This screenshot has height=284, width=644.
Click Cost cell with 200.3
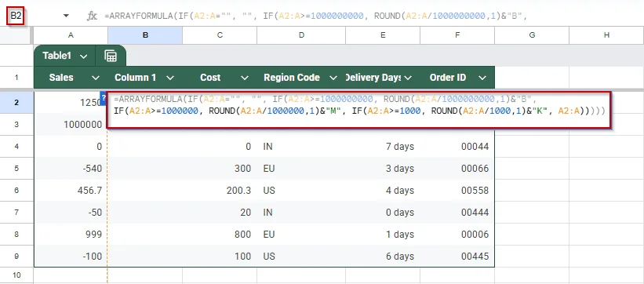point(220,191)
